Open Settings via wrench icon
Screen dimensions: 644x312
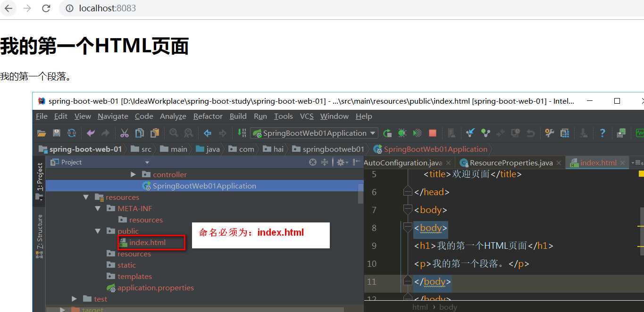[x=549, y=133]
